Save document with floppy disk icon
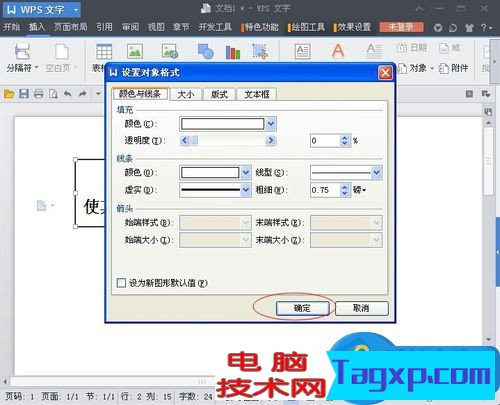 click(x=24, y=94)
